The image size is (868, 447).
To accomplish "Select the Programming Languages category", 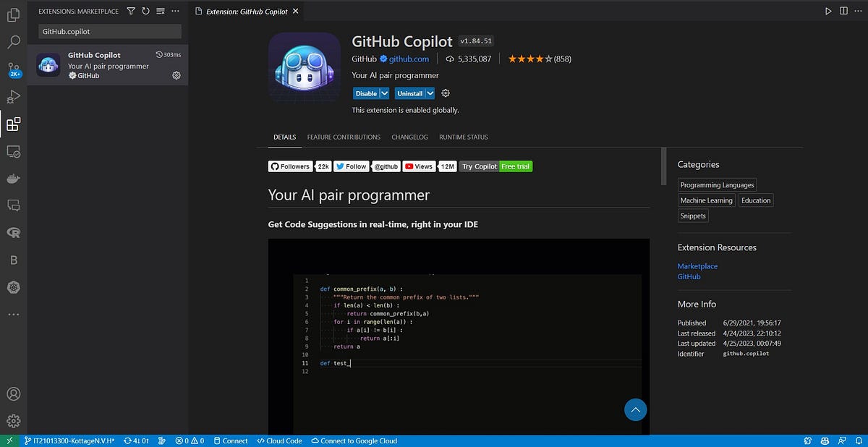I will (x=717, y=185).
